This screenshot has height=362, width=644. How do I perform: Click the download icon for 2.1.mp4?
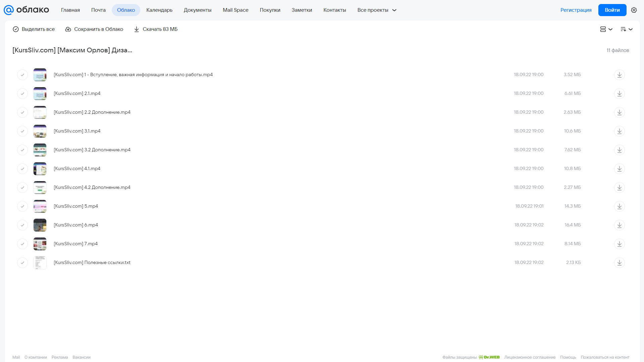(x=619, y=94)
